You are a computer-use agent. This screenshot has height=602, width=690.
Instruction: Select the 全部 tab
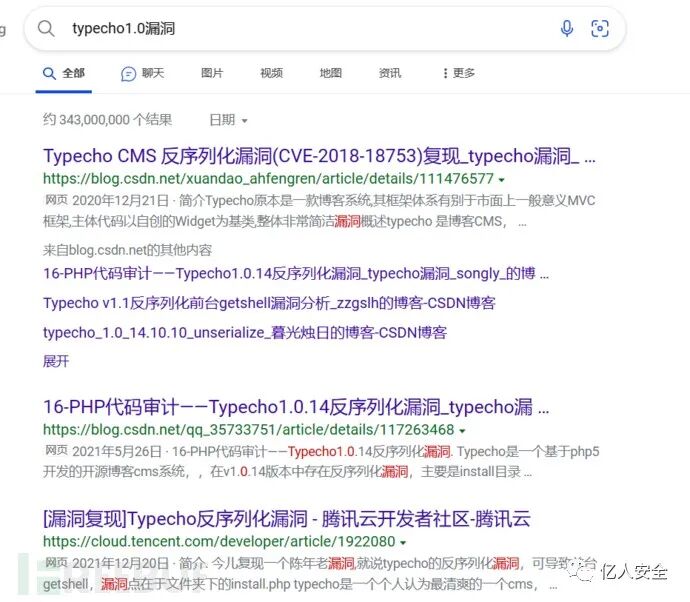(x=64, y=73)
